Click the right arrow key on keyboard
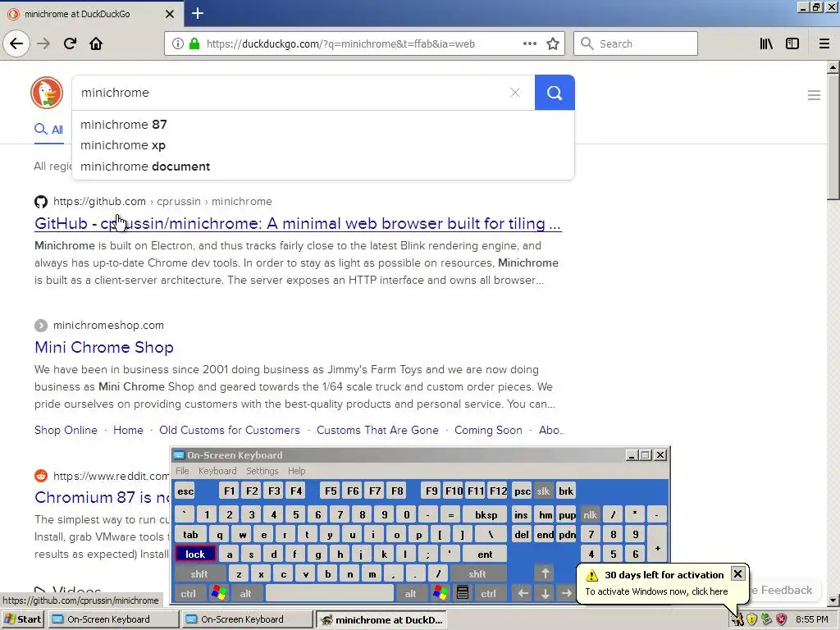 566,593
